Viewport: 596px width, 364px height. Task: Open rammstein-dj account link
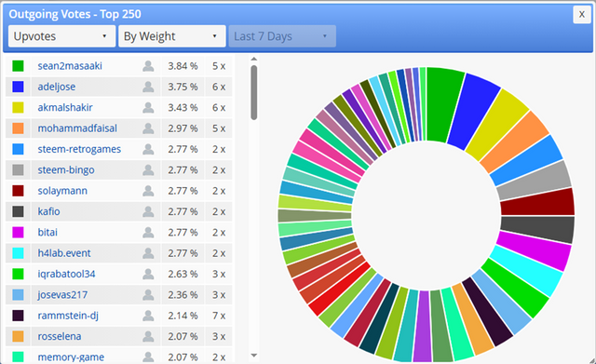(68, 316)
